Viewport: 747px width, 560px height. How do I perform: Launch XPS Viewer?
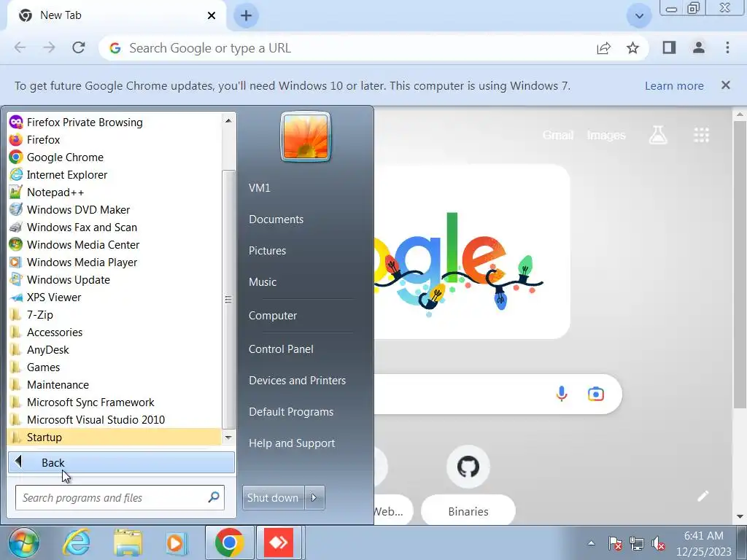115,297
